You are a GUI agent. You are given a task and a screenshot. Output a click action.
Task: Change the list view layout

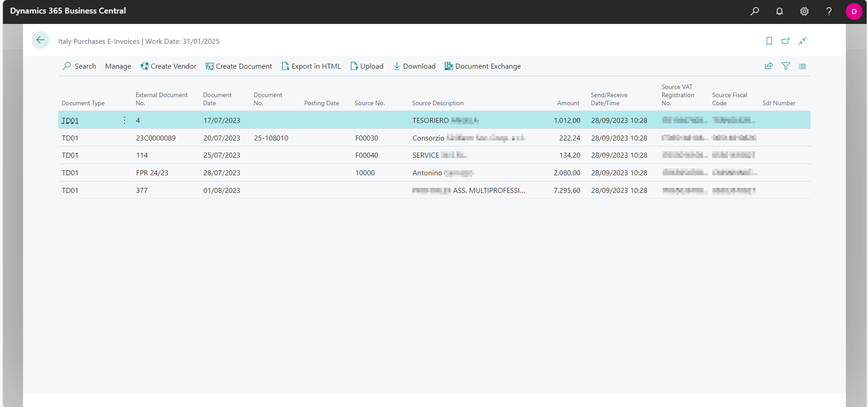click(802, 66)
